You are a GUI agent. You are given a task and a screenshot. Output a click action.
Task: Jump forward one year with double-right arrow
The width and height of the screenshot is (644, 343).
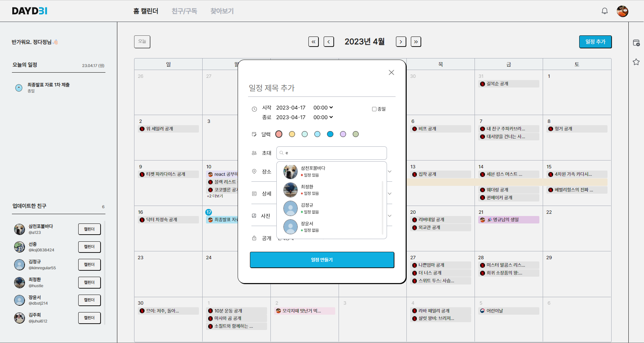pyautogui.click(x=416, y=42)
